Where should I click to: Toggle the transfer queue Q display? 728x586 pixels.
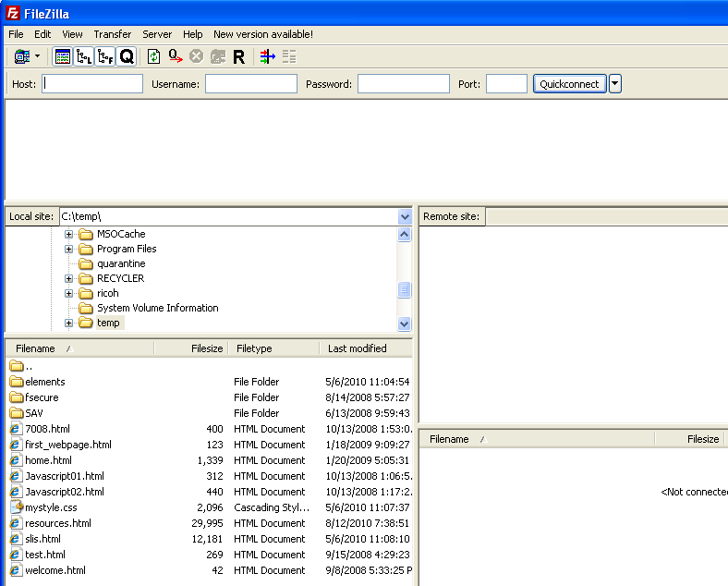pyautogui.click(x=127, y=56)
